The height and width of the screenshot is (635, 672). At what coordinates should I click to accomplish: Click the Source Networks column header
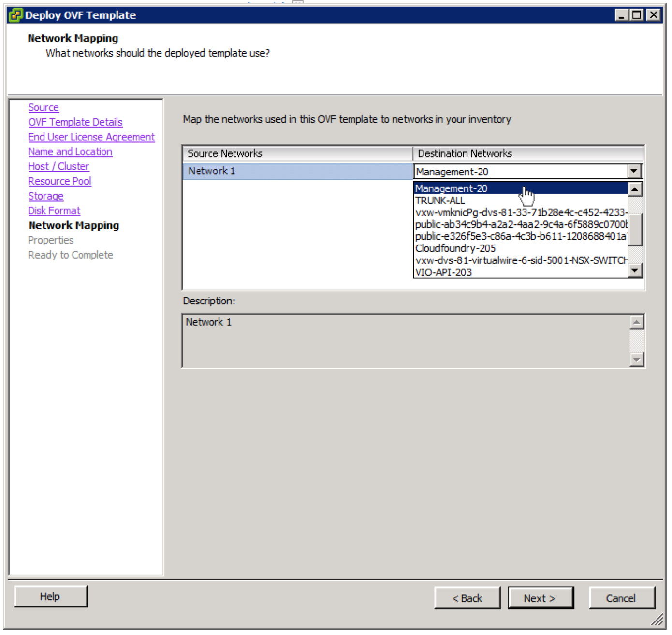(x=298, y=154)
